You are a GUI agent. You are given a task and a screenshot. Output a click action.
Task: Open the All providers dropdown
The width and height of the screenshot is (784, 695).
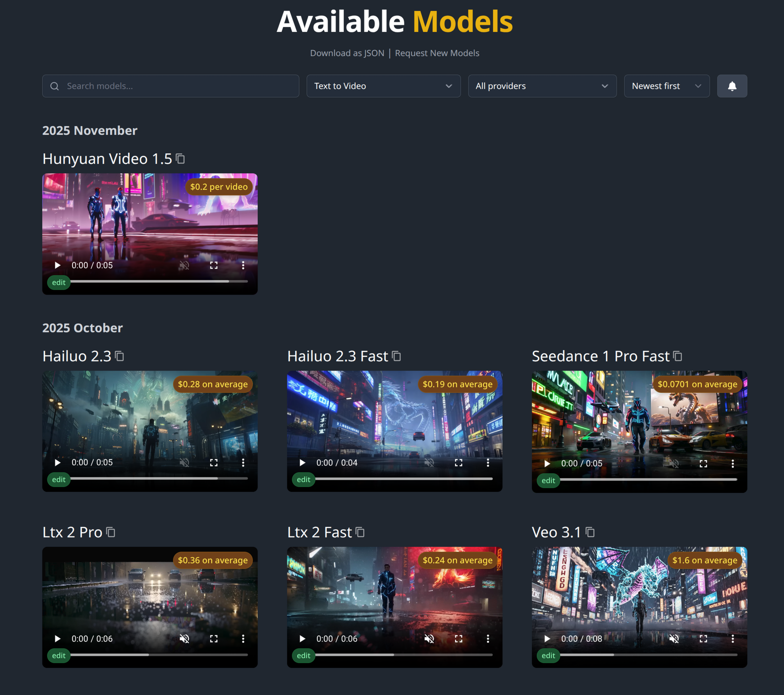pos(542,86)
